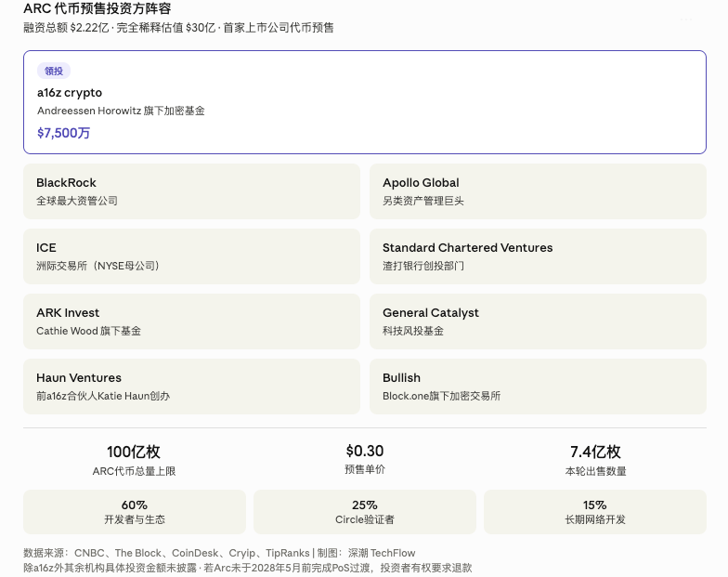This screenshot has height=577, width=728.
Task: Click Cathie Wood 旗下基金 description
Action: point(89,331)
